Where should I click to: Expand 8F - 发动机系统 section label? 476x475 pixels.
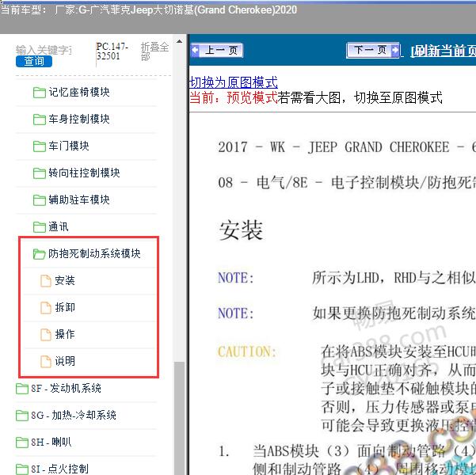point(66,388)
